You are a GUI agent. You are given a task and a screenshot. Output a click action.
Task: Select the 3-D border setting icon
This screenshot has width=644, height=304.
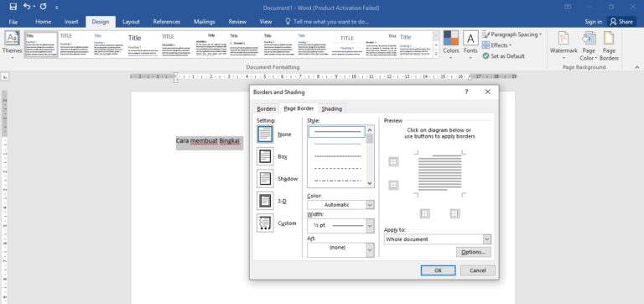(265, 201)
